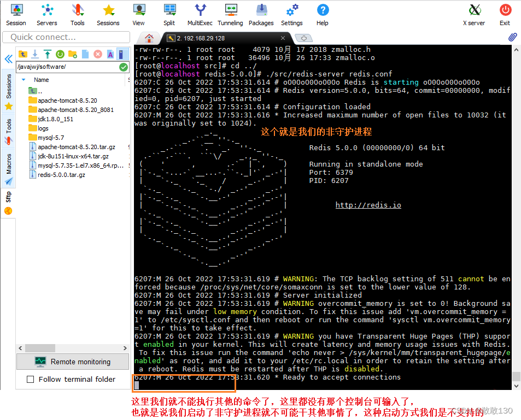Collapse sidebar with double chevron icon
Viewport: 521px width, 420px height.
pyautogui.click(x=9, y=59)
